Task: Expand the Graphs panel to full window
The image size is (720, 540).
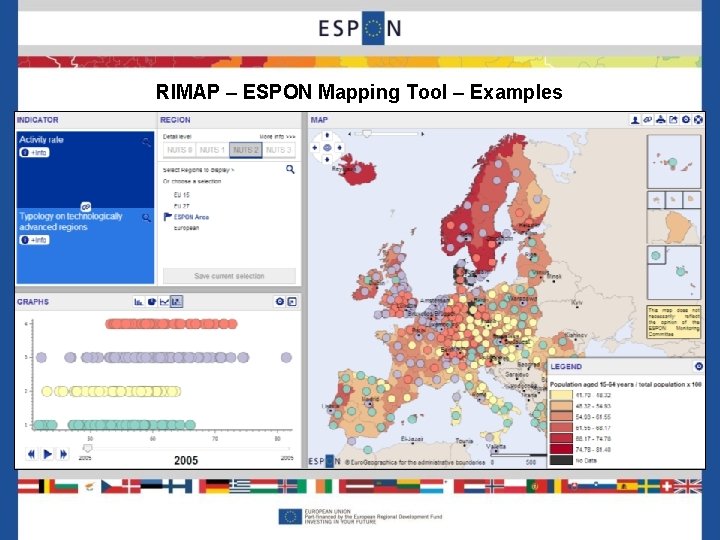Action: coord(292,302)
